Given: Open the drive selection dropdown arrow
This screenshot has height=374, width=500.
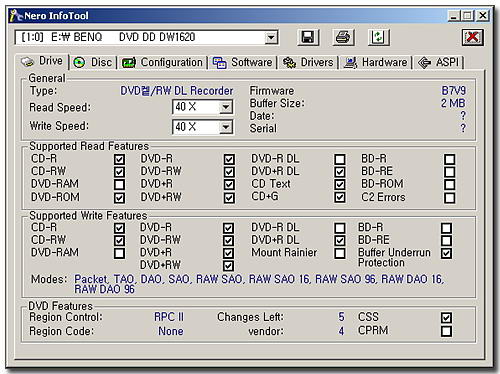Looking at the screenshot, I should (271, 37).
